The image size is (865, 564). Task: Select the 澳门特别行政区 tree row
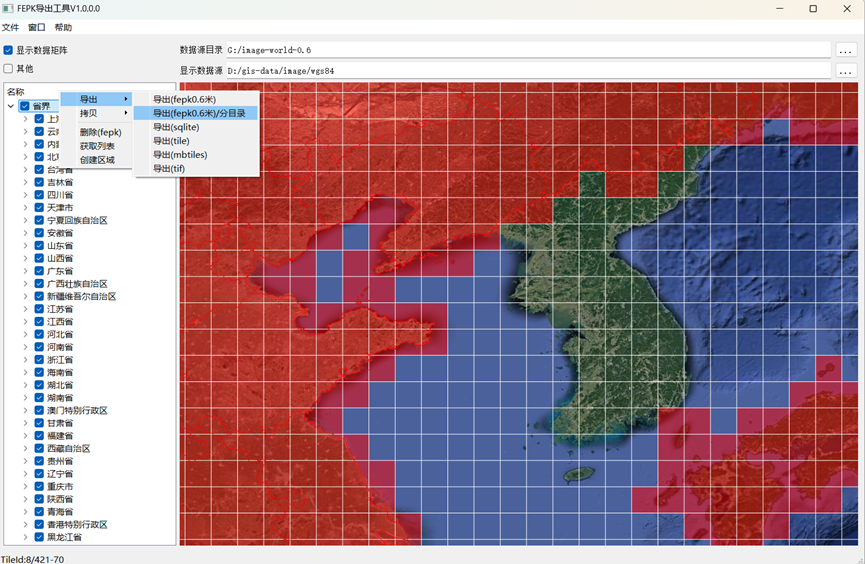click(77, 411)
